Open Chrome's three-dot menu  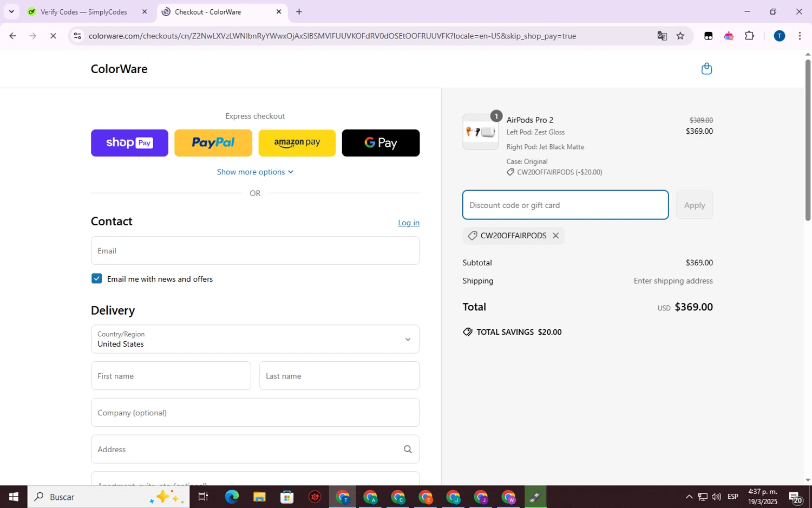coord(800,36)
